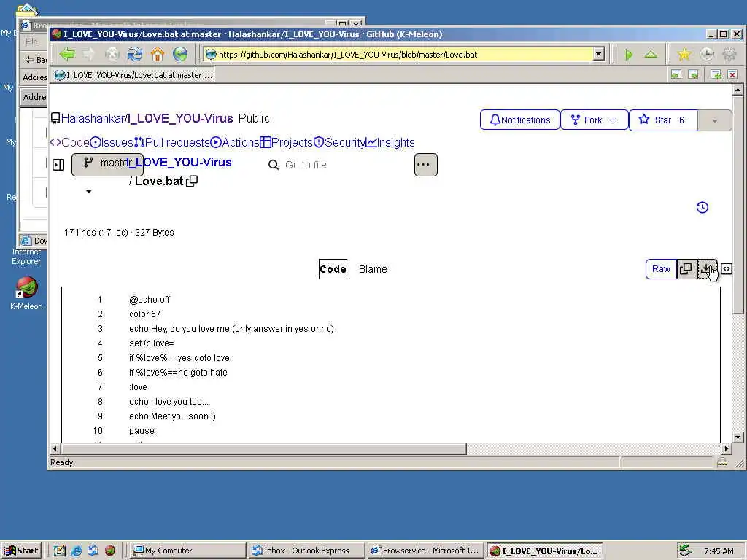This screenshot has height=560, width=747.
Task: Star the repository
Action: pos(663,120)
